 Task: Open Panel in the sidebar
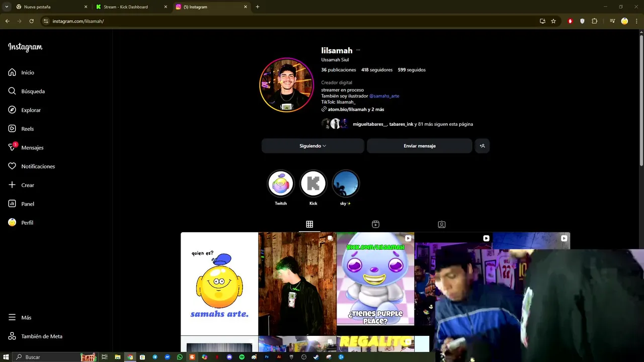pos(21,204)
